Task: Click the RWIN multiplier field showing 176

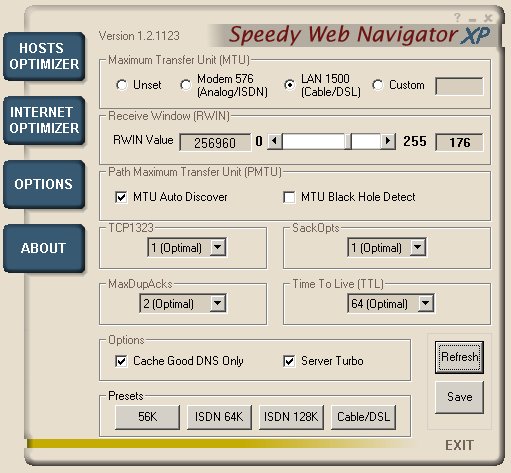Action: click(x=459, y=142)
